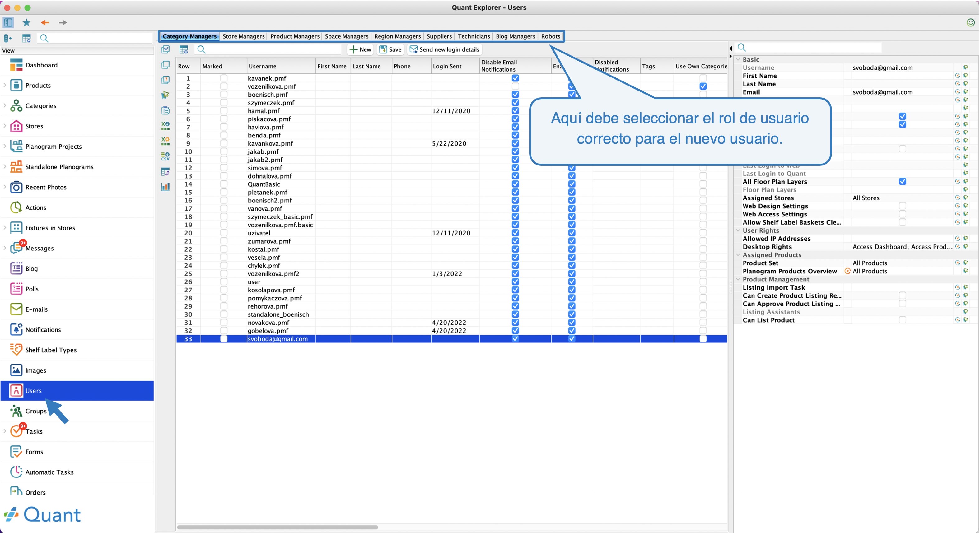The image size is (980, 535).
Task: Toggle the All Floor Plan Layers checkbox
Action: (902, 181)
